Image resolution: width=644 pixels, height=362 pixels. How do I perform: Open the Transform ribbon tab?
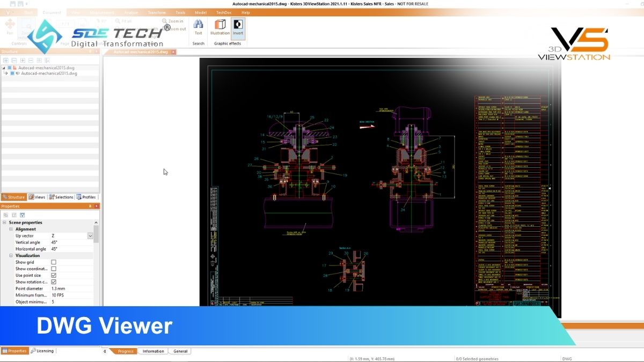[x=157, y=12]
